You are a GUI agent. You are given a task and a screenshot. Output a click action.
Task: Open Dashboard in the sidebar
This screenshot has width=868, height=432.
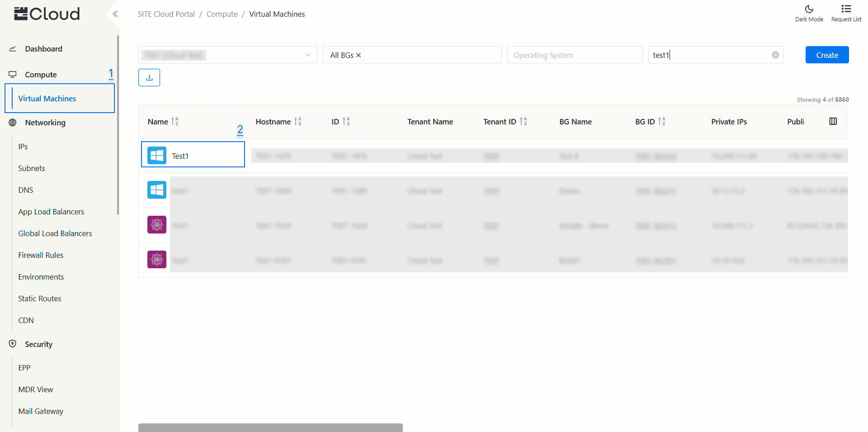point(43,49)
